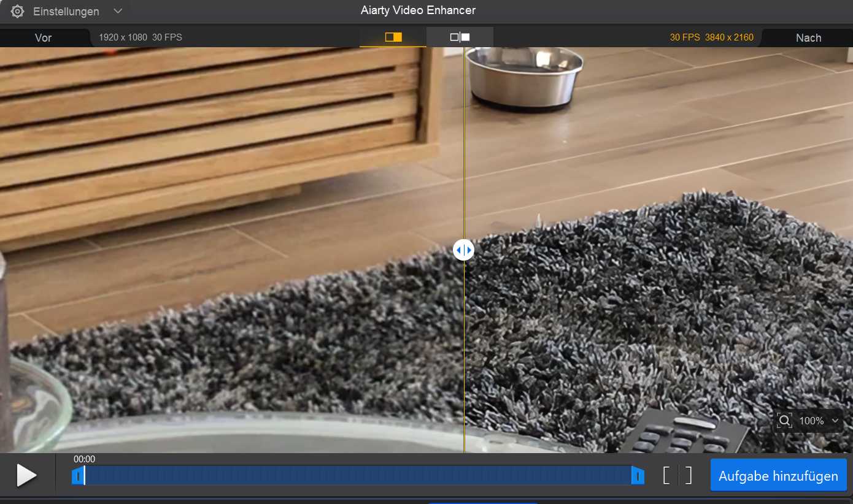Screen dimensions: 853x504
Task: Click the right bracket trim-end icon
Action: [x=688, y=475]
